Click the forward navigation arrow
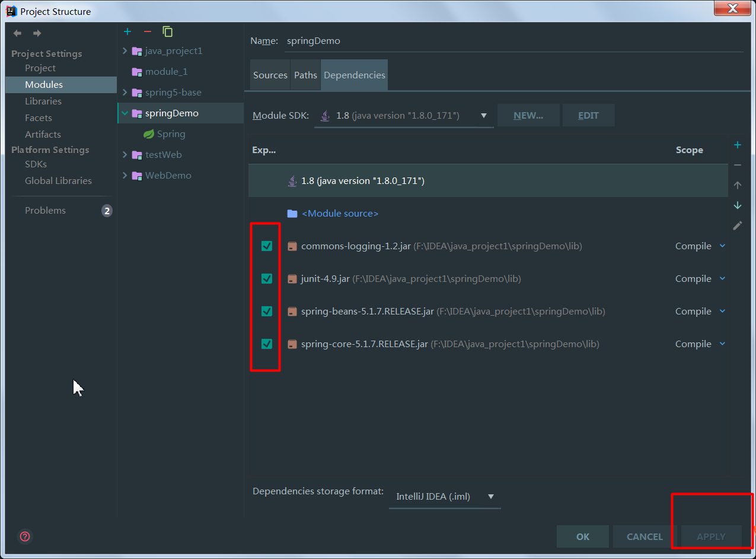This screenshot has height=559, width=756. (37, 33)
